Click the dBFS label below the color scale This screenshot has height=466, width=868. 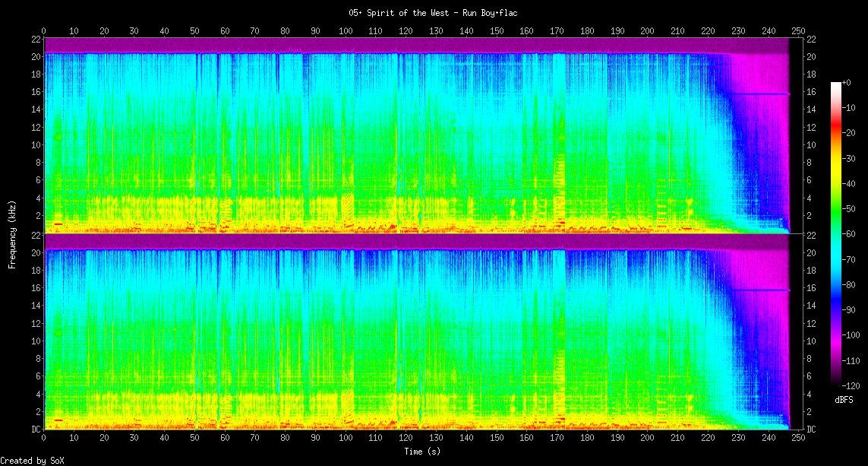[844, 399]
